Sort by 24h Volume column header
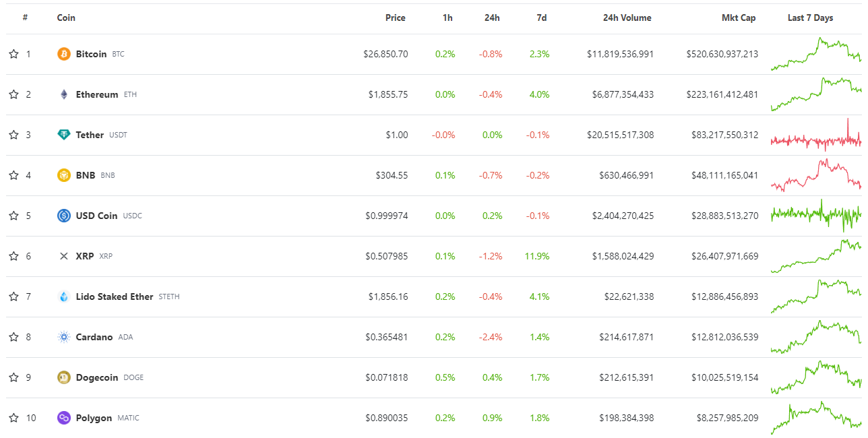 tap(627, 18)
